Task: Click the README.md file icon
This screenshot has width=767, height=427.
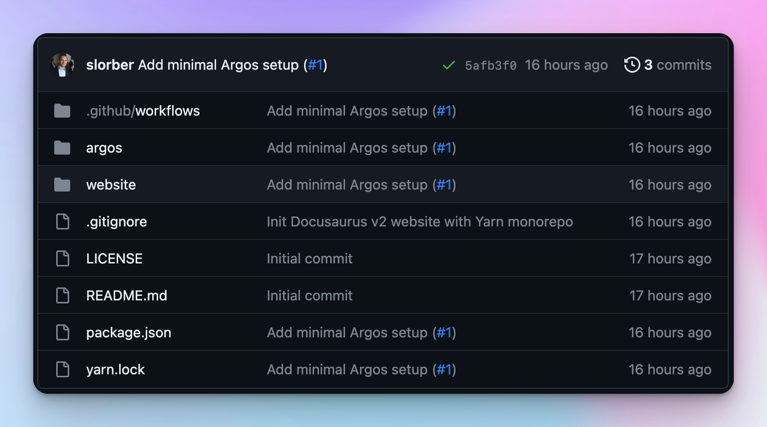Action: [62, 296]
